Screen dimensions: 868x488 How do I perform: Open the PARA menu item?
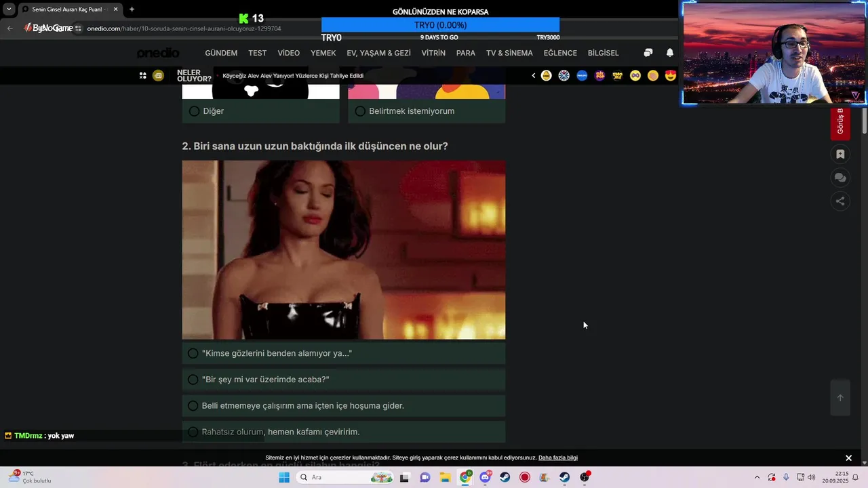[466, 53]
